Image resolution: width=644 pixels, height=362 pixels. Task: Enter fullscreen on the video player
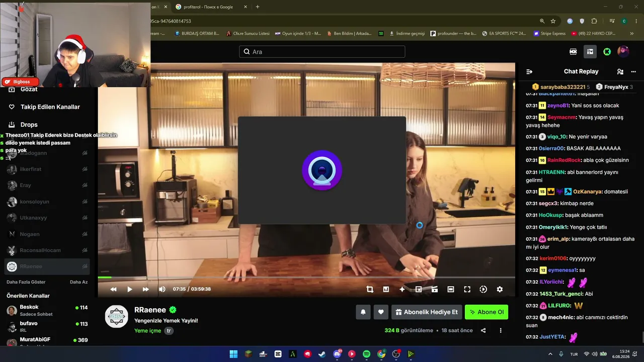467,289
